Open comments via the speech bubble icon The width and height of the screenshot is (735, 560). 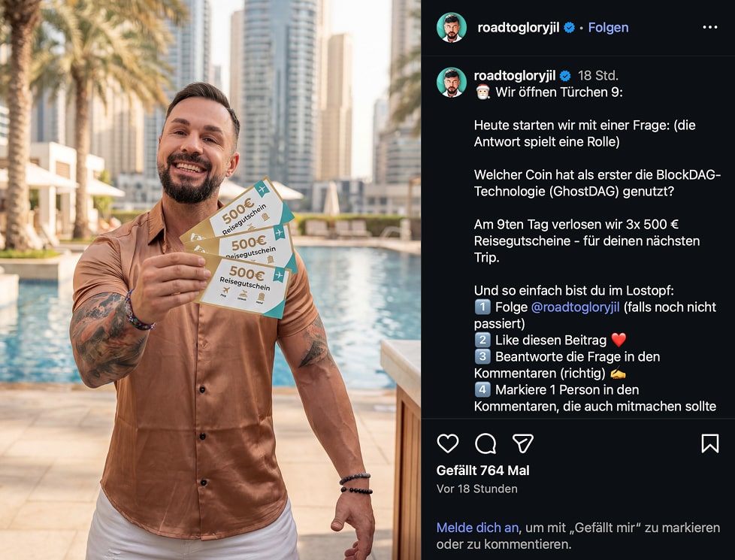click(x=485, y=443)
